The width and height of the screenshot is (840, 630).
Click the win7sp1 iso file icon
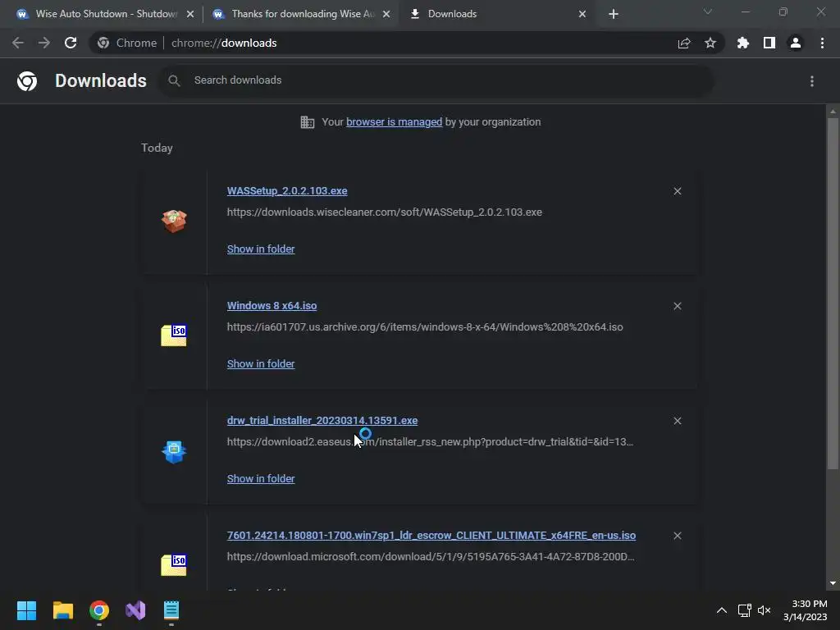click(174, 565)
